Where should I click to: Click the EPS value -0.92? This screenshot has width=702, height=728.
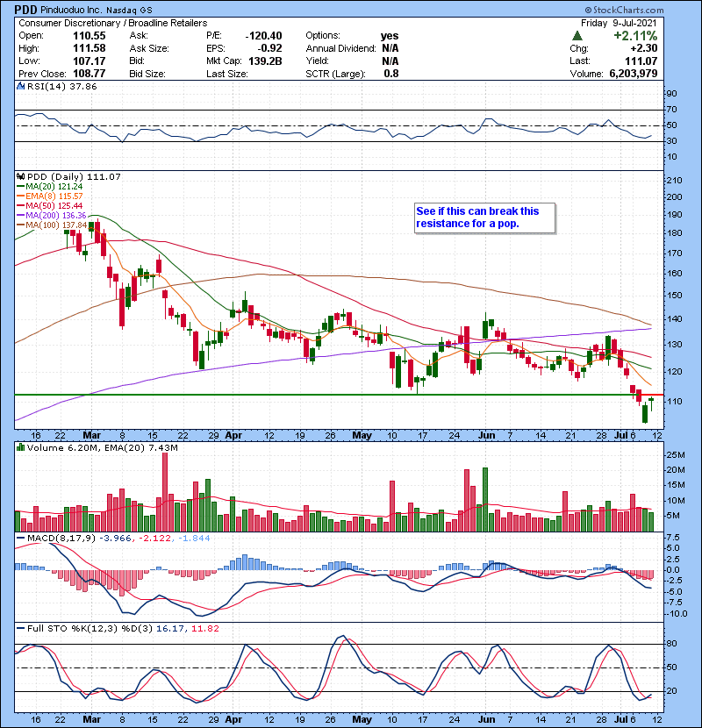coord(270,48)
